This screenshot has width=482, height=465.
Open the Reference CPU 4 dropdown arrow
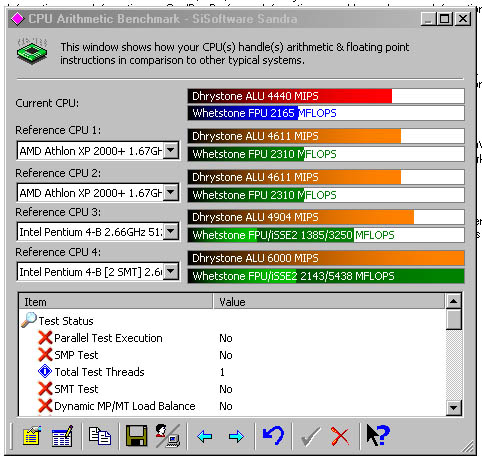click(171, 271)
